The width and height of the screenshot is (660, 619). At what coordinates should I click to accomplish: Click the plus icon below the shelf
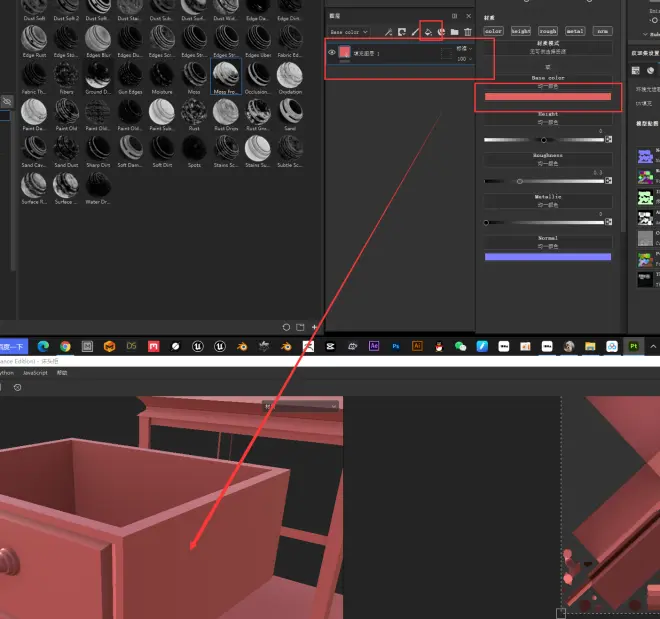tap(314, 327)
